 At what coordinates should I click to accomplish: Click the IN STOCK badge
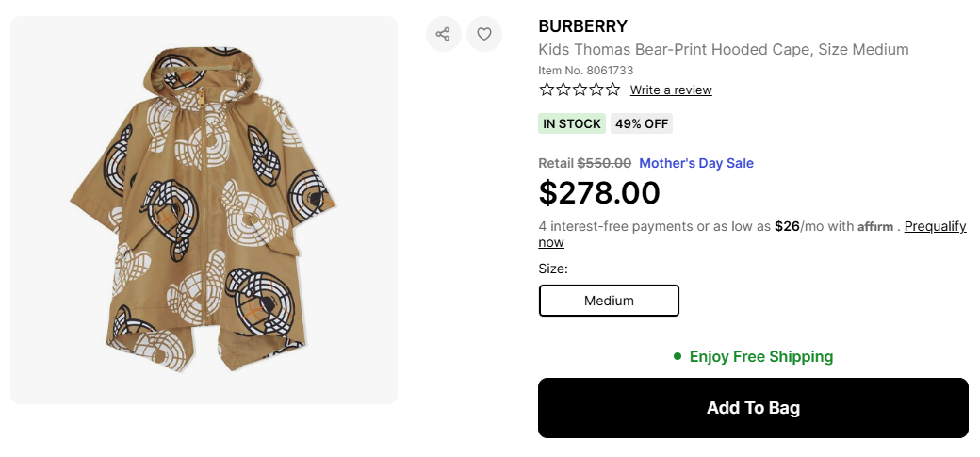click(571, 124)
